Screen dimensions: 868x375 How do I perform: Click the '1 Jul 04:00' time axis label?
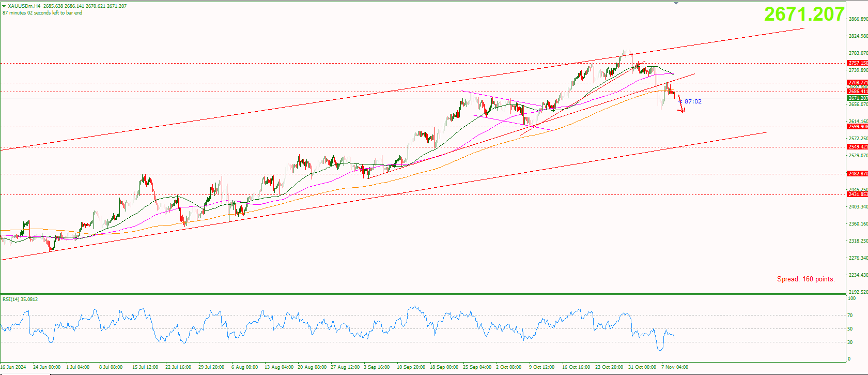click(78, 367)
